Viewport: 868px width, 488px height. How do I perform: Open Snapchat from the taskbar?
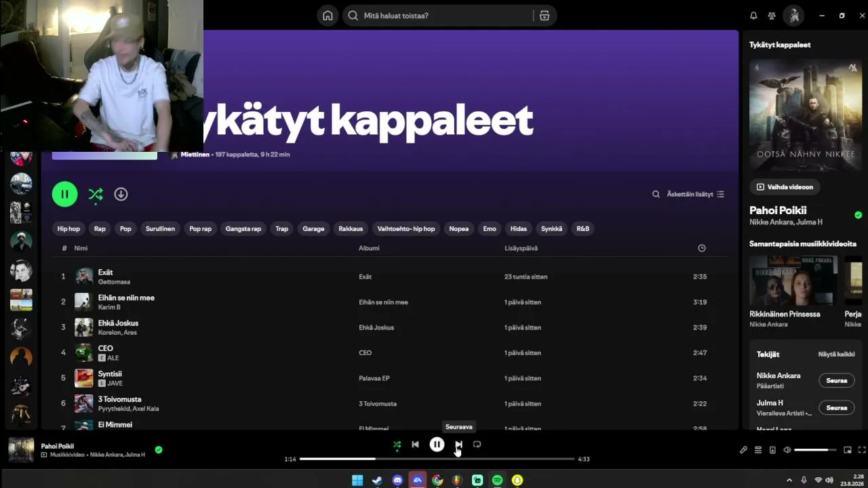(x=517, y=481)
